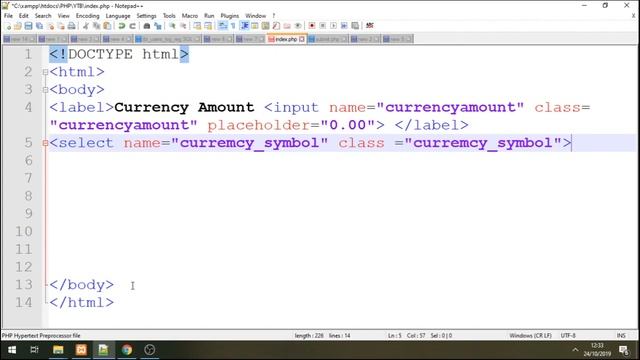Viewport: 640px width, 360px height.
Task: Toggle synchronized horizontal scrolling
Action: (x=208, y=26)
